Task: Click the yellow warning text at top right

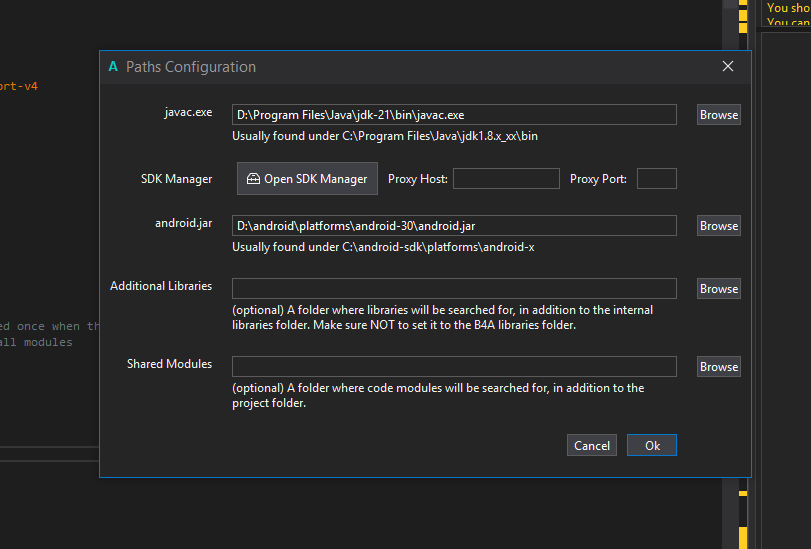Action: click(x=788, y=8)
